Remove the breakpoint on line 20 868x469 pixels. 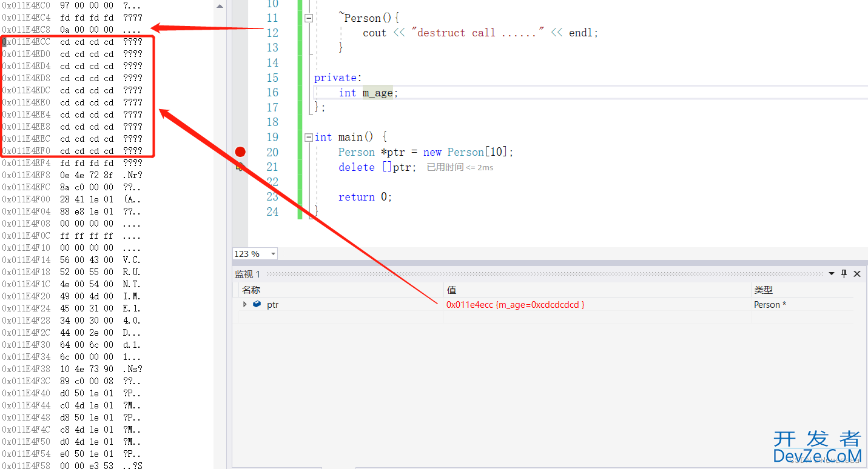240,152
